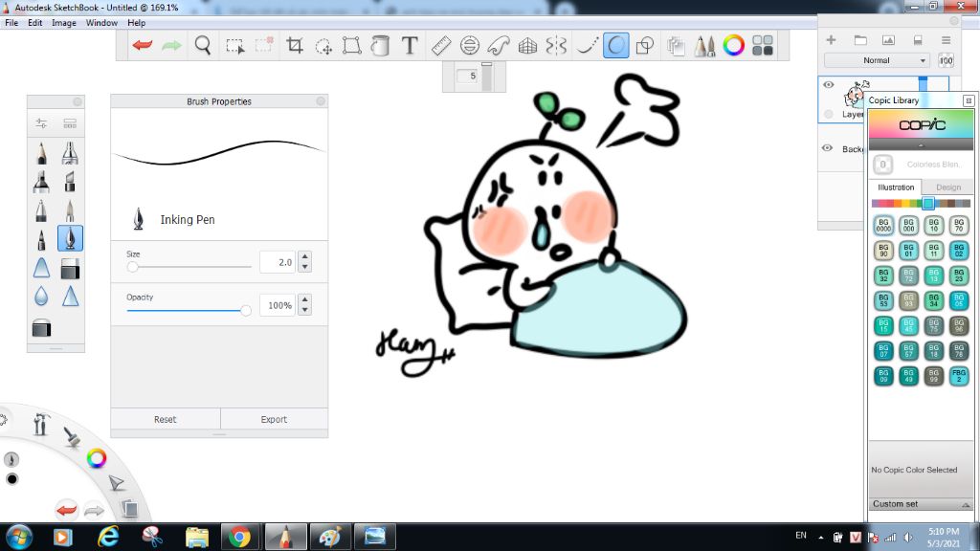Image resolution: width=980 pixels, height=551 pixels.
Task: Add a new layer group folder
Action: pyautogui.click(x=860, y=40)
